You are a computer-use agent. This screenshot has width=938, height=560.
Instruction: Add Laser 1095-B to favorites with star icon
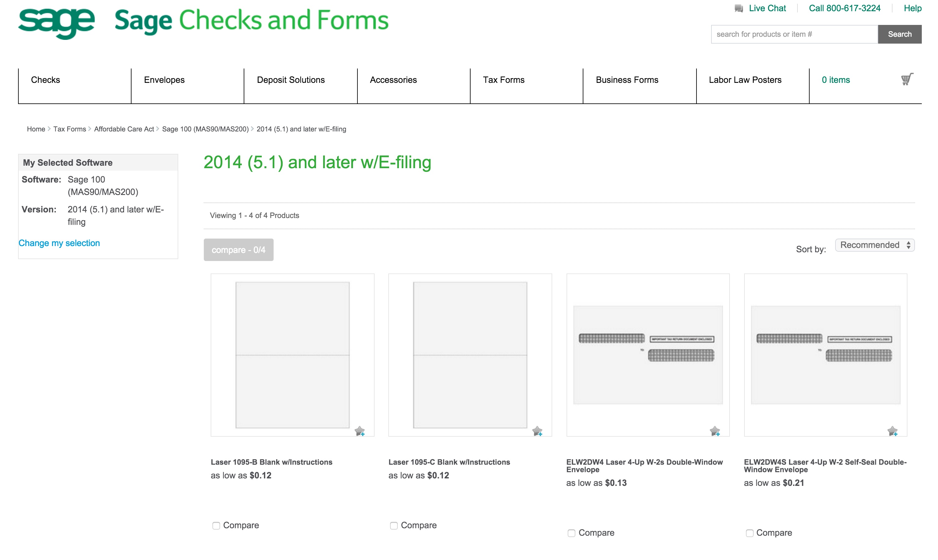pos(360,431)
